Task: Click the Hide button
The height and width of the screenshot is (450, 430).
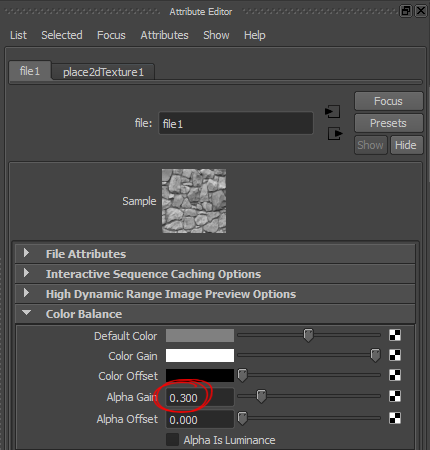Action: [406, 145]
